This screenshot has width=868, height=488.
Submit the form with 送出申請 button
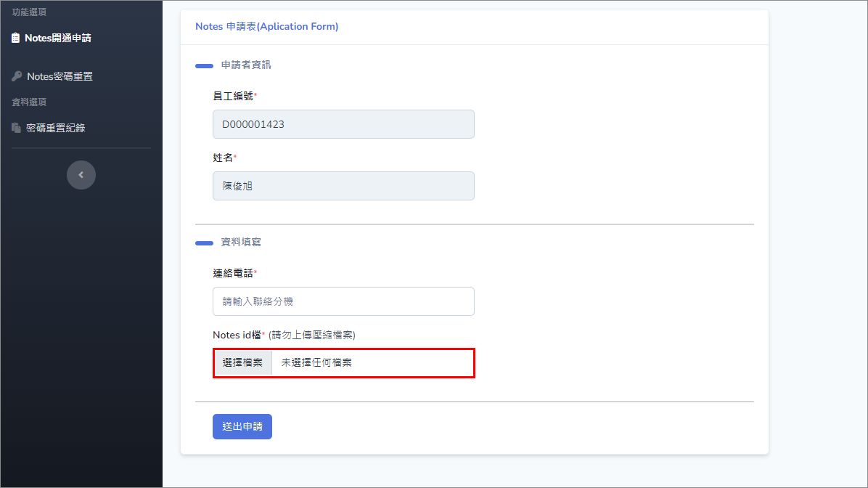pyautogui.click(x=242, y=427)
